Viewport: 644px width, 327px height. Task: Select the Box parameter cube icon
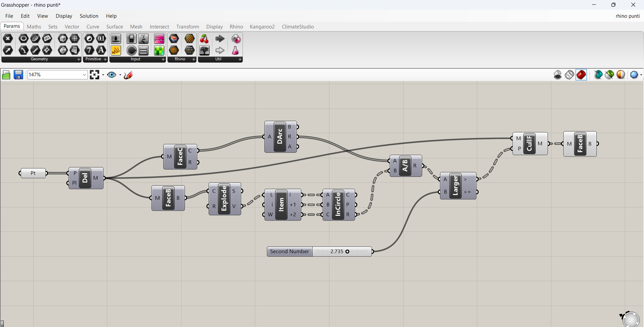63,39
